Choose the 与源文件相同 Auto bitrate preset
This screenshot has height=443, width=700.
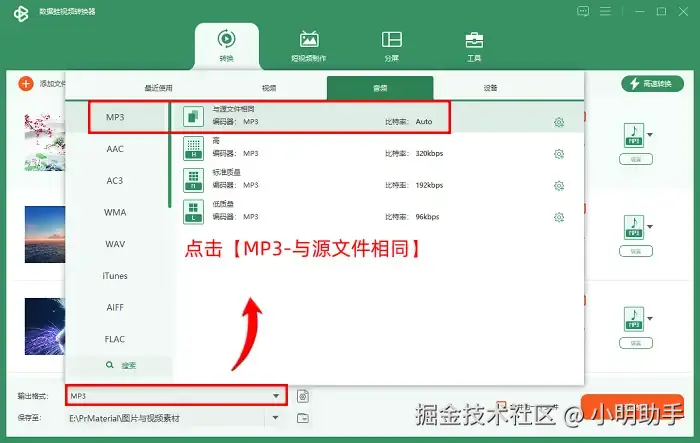377,117
